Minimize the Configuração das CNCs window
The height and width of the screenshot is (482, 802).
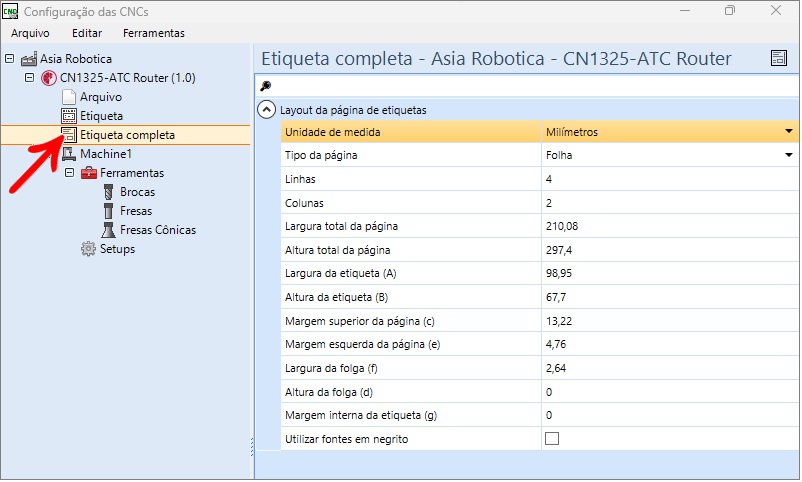[x=685, y=10]
